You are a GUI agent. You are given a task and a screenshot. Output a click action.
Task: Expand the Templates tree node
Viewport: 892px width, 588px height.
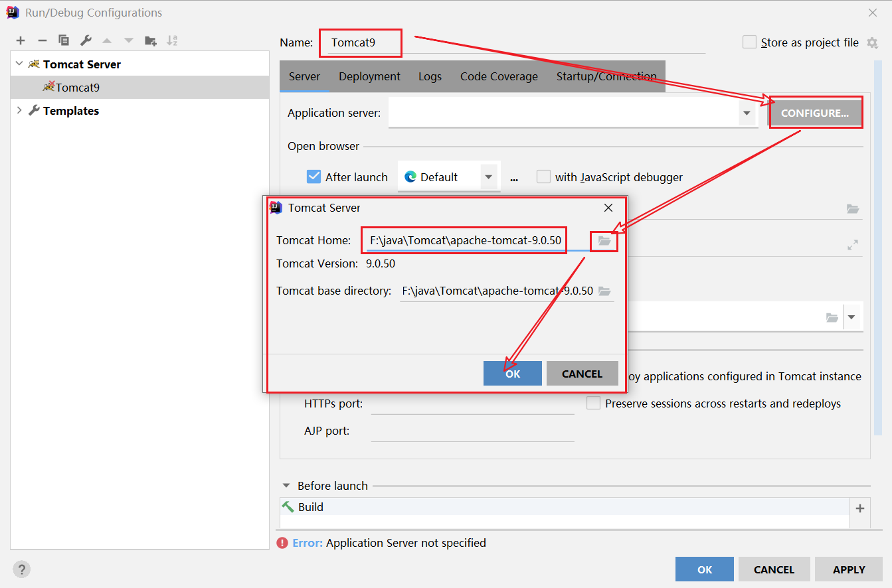point(19,111)
